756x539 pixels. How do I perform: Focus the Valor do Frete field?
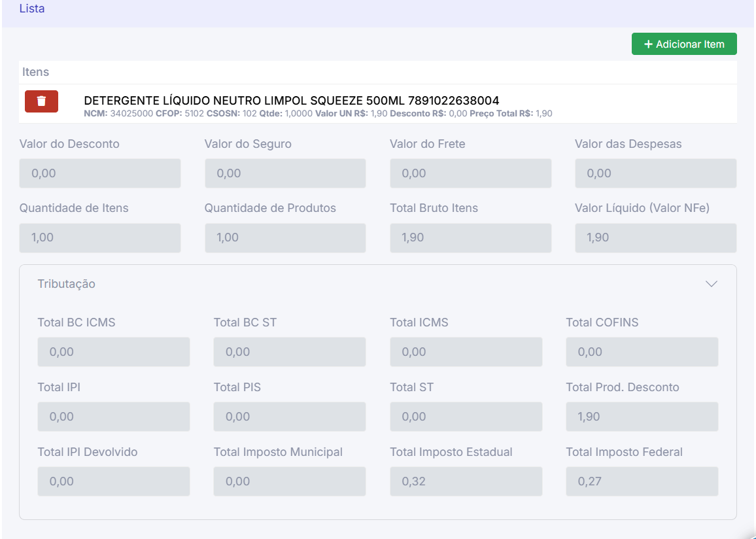[470, 173]
